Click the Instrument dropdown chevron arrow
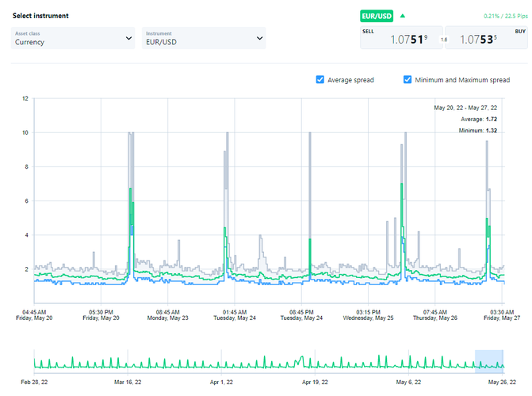Viewport: 532px width, 396px height. point(259,38)
